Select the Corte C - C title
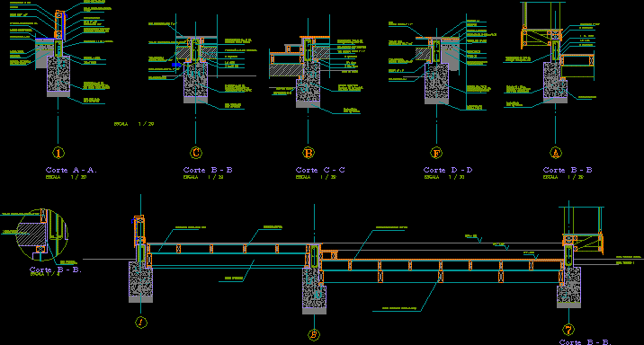 (320, 170)
